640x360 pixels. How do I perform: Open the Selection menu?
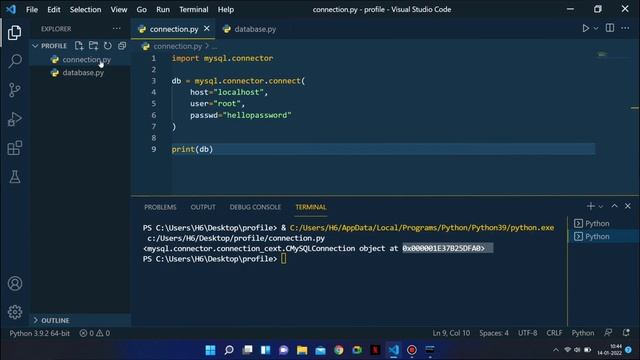(85, 9)
